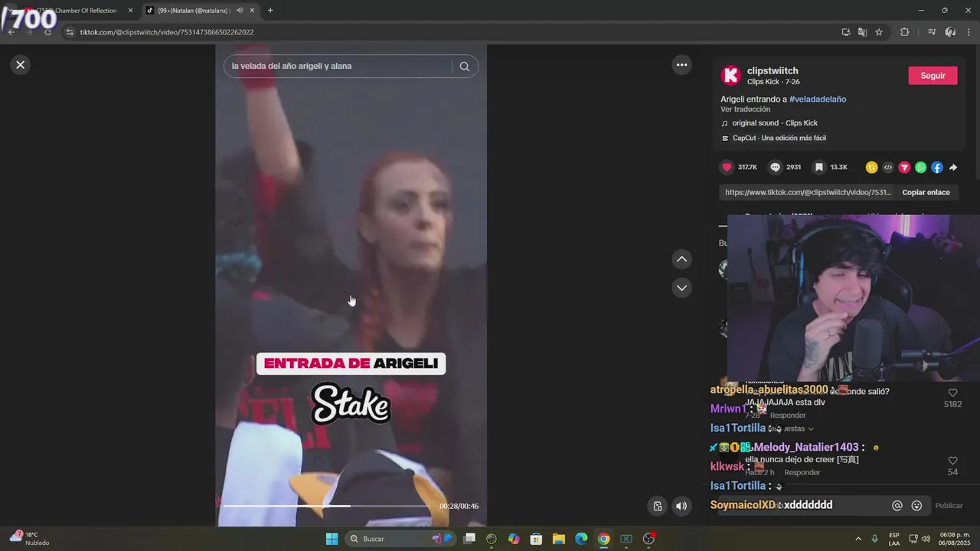Click the taskbar Buscar search box
The image size is (980, 551).
399,539
